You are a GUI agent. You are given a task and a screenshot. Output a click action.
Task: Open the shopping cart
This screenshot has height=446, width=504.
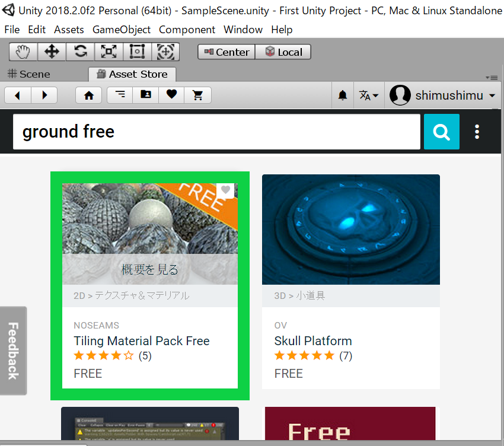(197, 95)
